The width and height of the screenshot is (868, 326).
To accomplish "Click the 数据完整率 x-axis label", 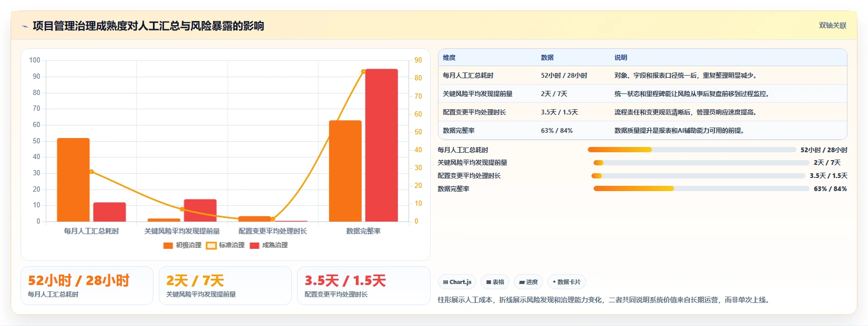I will pyautogui.click(x=363, y=231).
